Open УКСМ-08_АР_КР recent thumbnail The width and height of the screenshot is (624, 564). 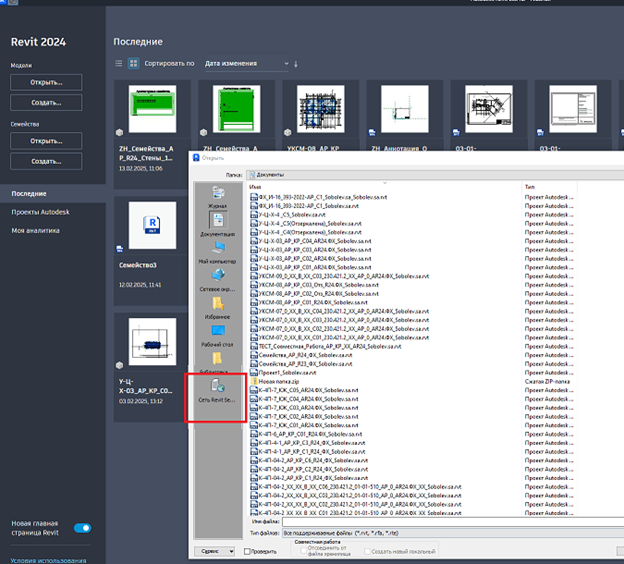coord(321,109)
